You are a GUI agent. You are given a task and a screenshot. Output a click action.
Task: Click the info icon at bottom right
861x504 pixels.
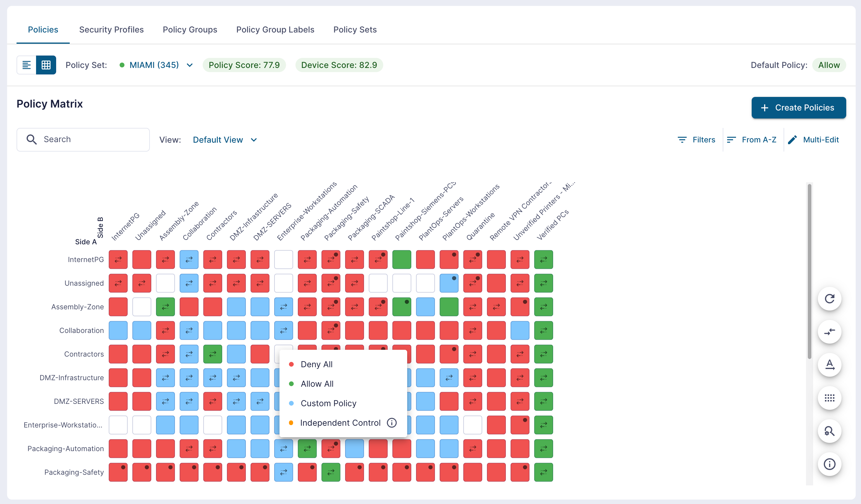[x=829, y=464]
